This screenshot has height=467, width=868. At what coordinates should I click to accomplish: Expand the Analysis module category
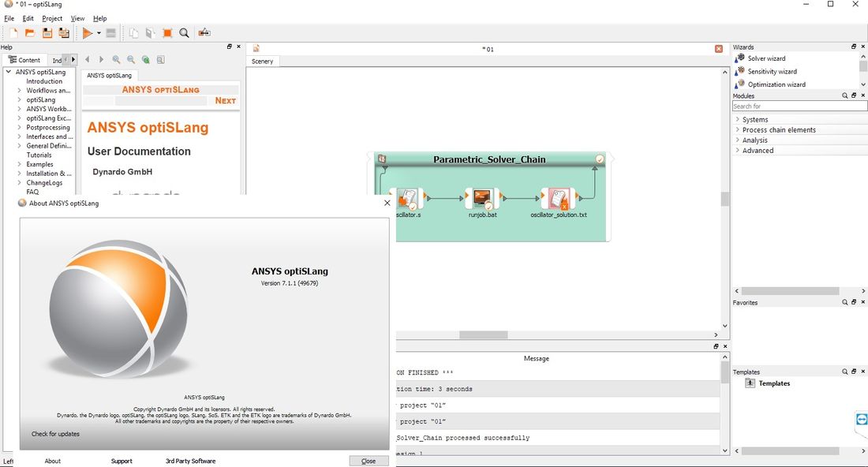737,140
